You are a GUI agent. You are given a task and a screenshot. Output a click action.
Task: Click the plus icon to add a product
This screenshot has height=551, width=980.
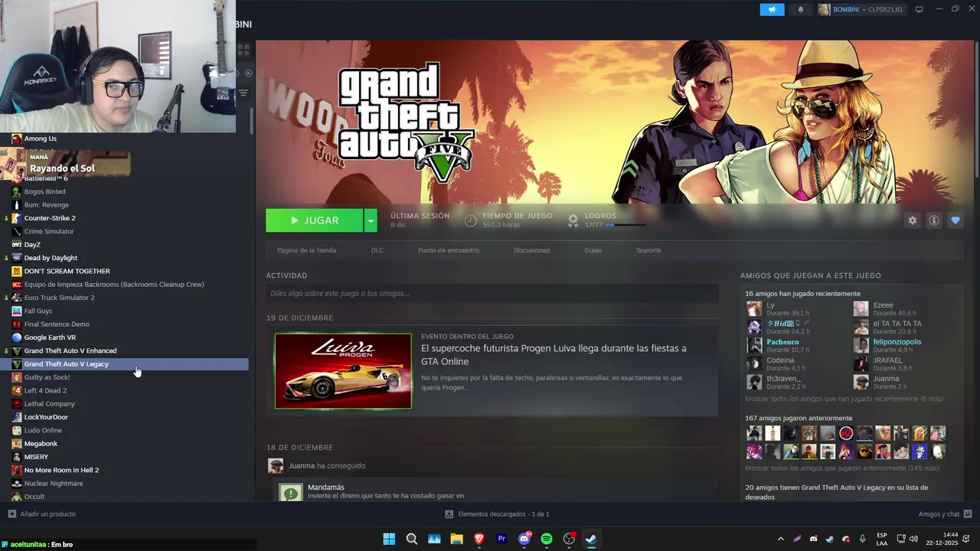pyautogui.click(x=11, y=514)
